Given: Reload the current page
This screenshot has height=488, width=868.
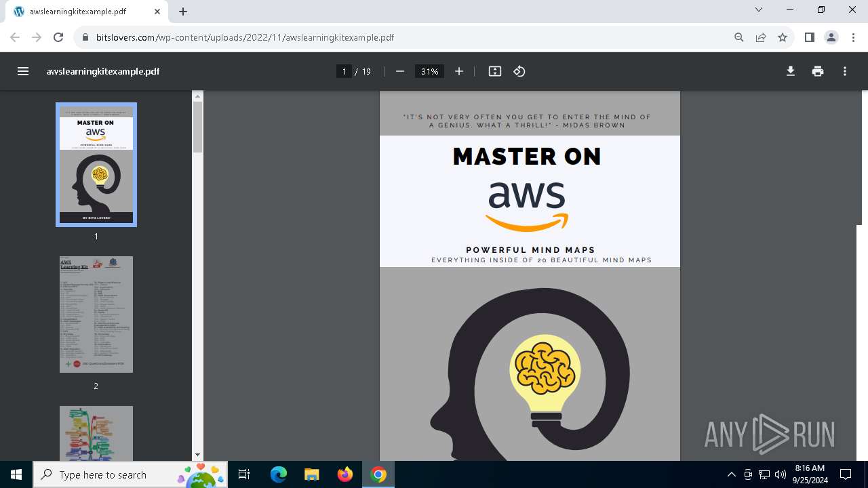Looking at the screenshot, I should coord(58,37).
